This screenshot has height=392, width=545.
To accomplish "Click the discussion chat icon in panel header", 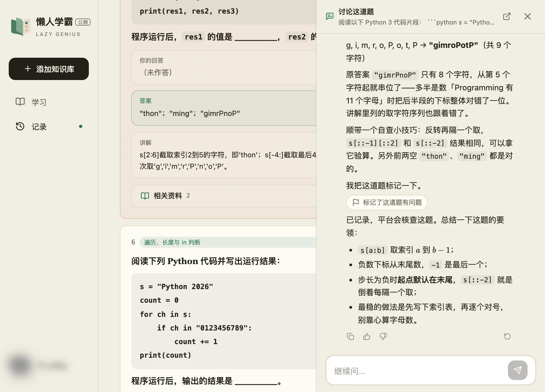I will (330, 16).
